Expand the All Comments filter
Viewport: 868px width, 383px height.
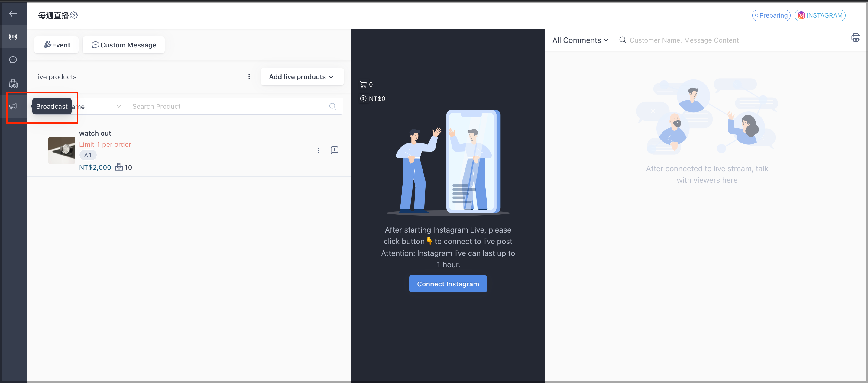pyautogui.click(x=580, y=40)
